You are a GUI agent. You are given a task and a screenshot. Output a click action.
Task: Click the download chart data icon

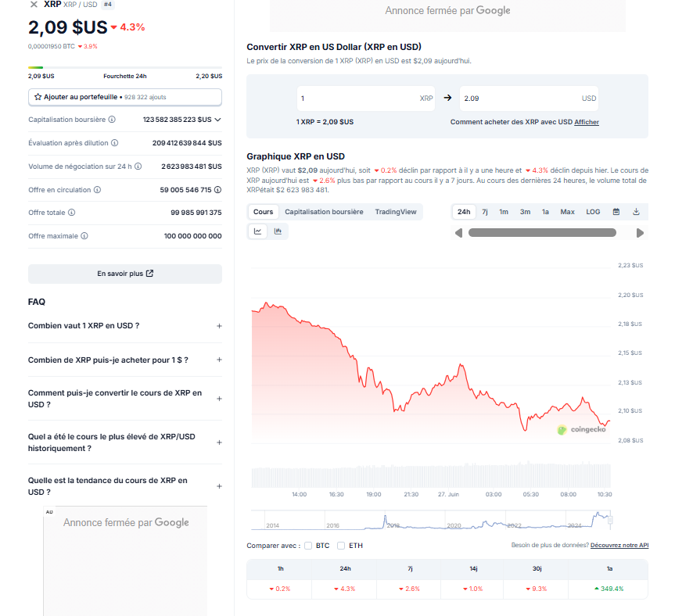(x=636, y=212)
